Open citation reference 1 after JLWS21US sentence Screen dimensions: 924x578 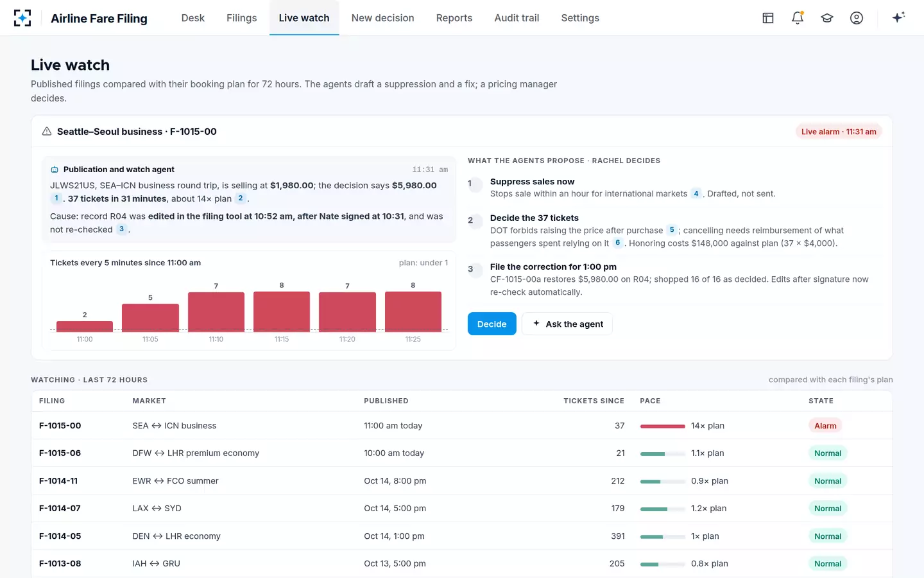(56, 198)
